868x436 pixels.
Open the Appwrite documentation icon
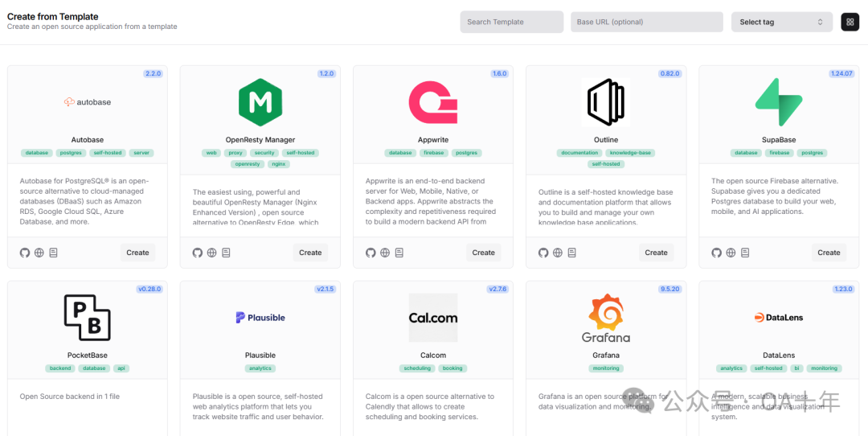point(399,253)
